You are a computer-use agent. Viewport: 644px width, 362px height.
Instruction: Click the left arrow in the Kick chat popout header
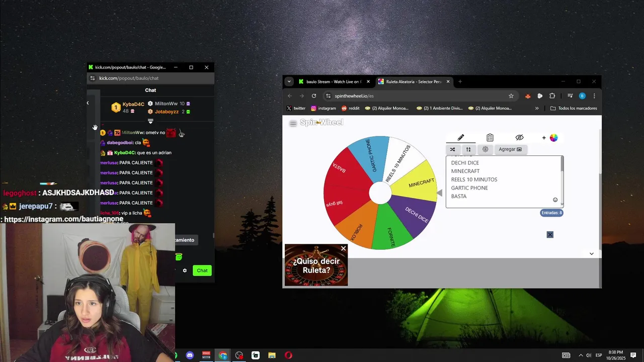click(88, 103)
